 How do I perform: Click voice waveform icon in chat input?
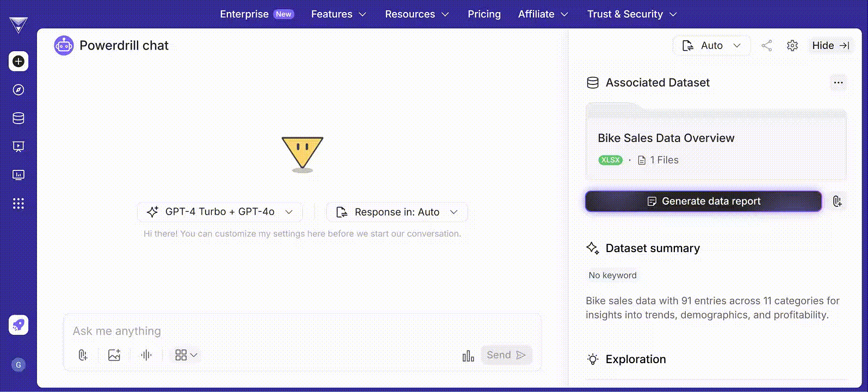pyautogui.click(x=146, y=355)
